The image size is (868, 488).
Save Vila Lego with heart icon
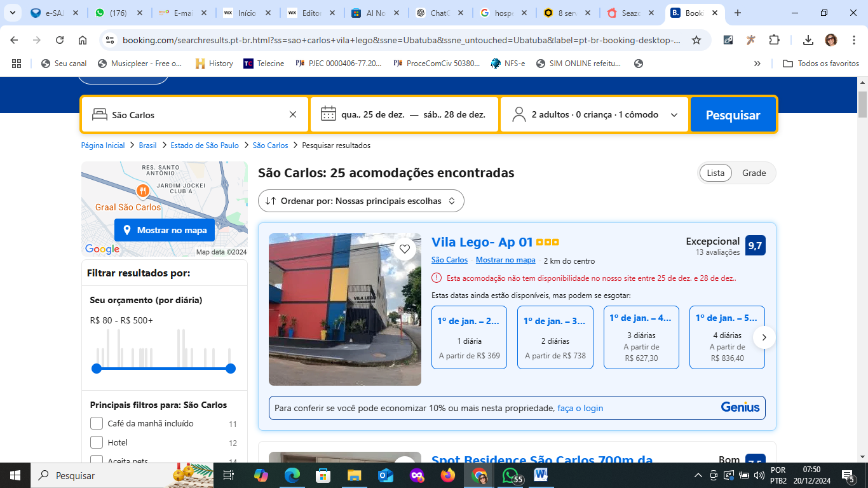coord(404,249)
